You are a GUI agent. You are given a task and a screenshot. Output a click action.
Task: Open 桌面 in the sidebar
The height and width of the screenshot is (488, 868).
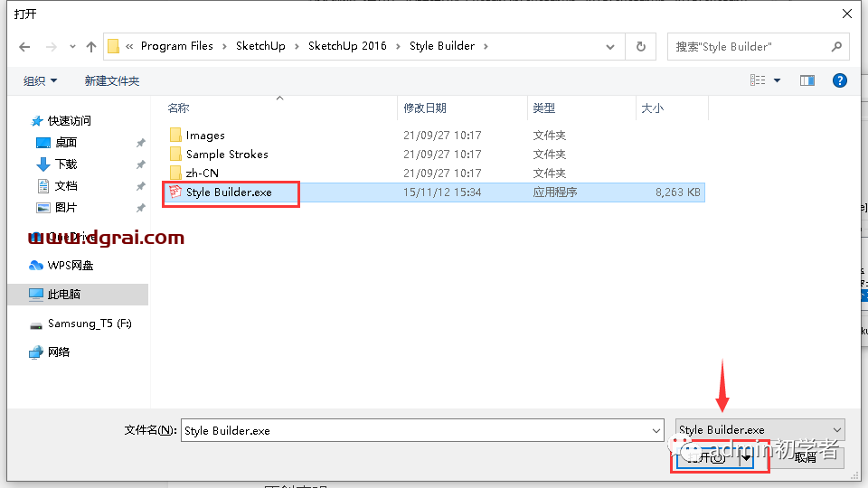tap(66, 142)
